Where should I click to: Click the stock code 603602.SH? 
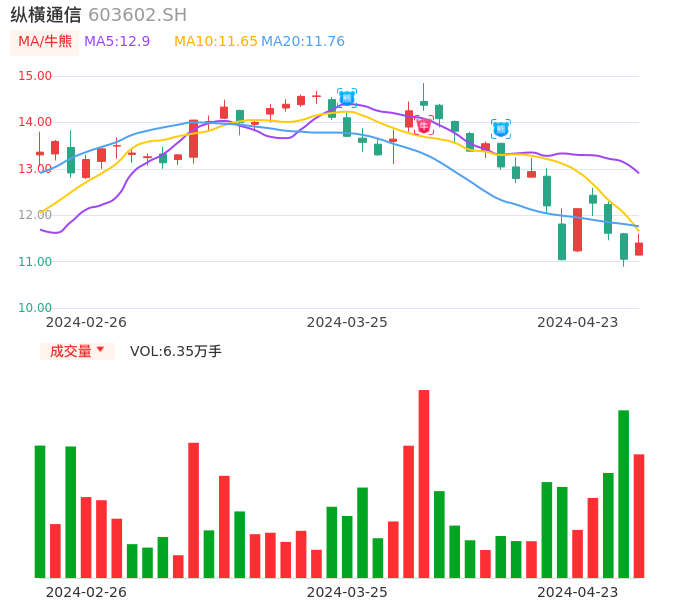pos(137,15)
